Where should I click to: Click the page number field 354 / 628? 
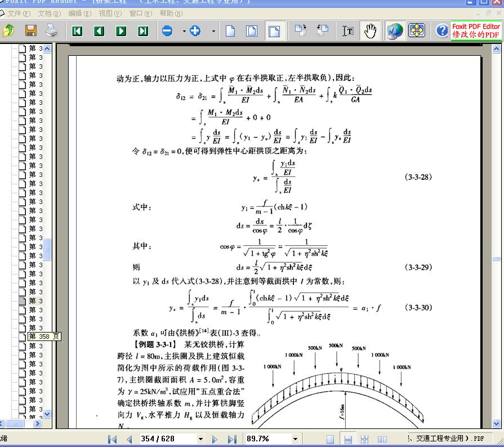click(168, 439)
